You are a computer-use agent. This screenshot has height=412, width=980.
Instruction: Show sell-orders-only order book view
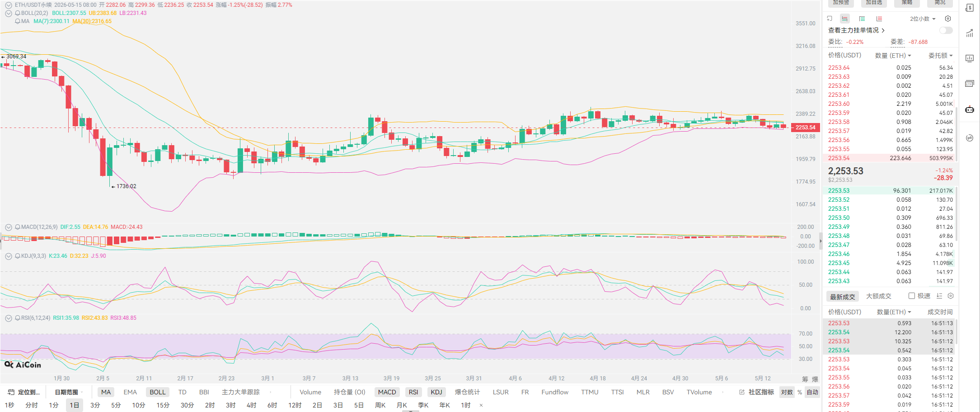point(879,19)
